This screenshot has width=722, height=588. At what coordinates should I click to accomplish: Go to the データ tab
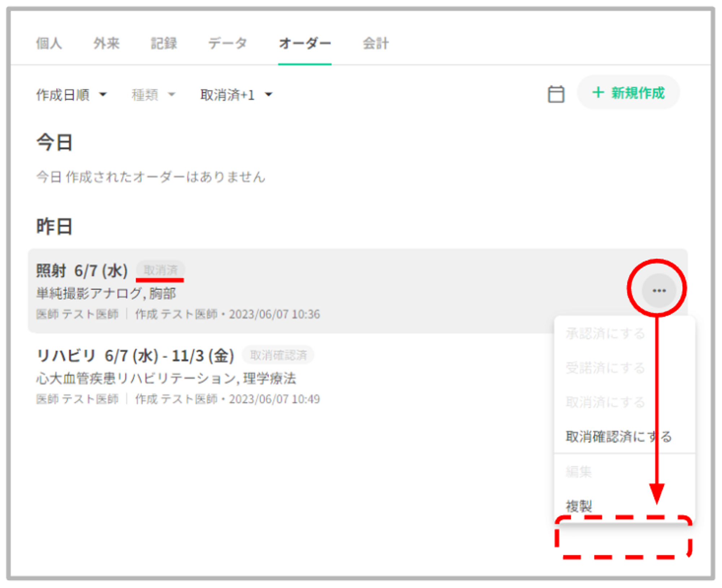click(227, 43)
